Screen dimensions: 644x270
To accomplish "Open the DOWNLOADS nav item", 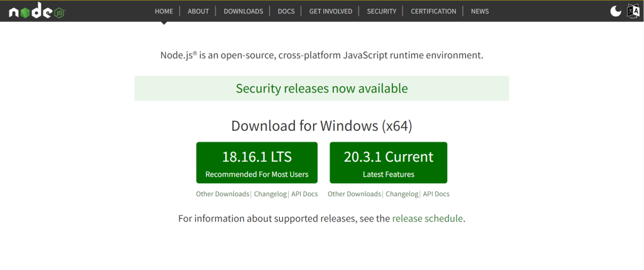I will (x=243, y=11).
